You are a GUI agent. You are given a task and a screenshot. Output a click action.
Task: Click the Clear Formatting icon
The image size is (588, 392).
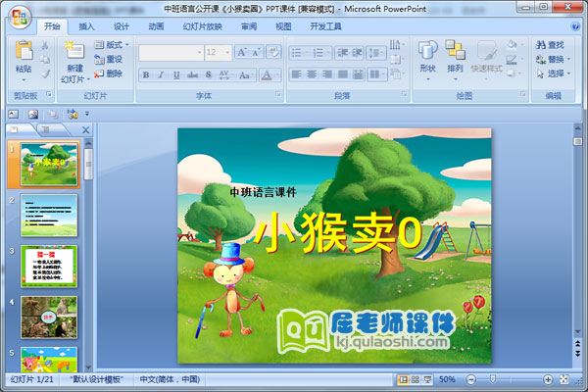click(273, 52)
